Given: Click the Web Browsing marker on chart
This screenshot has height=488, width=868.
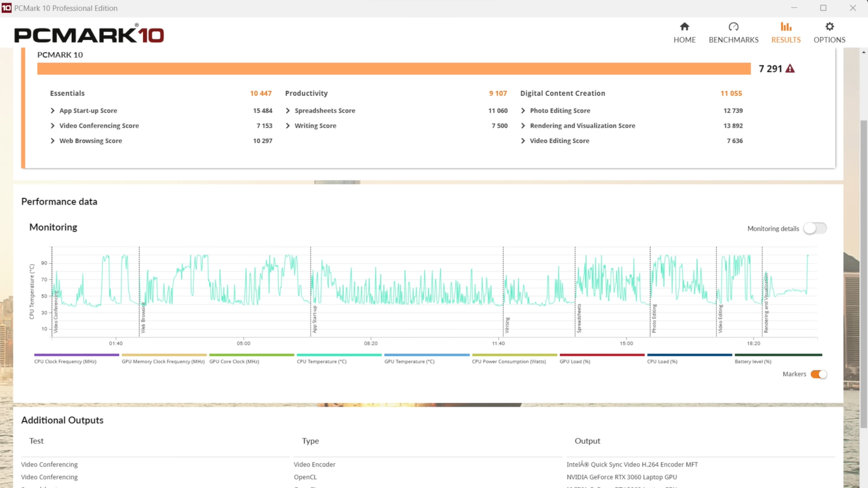Looking at the screenshot, I should pyautogui.click(x=143, y=318).
